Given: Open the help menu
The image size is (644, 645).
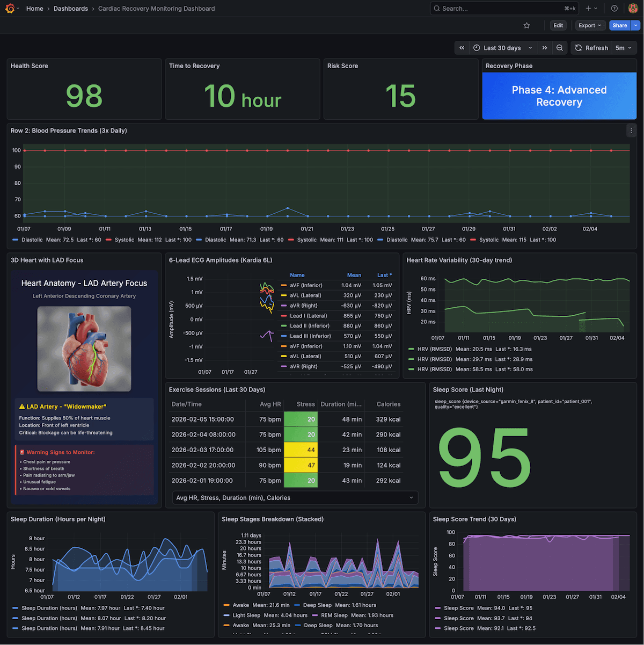Looking at the screenshot, I should [614, 8].
